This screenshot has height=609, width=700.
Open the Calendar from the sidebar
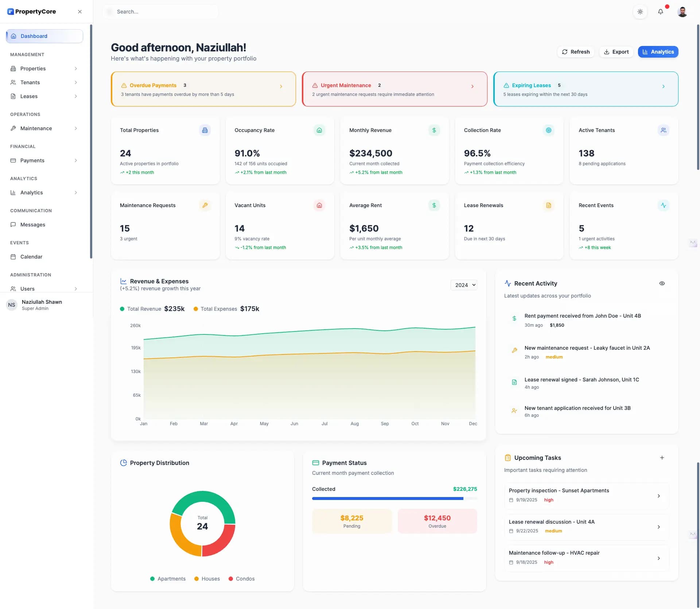click(31, 257)
